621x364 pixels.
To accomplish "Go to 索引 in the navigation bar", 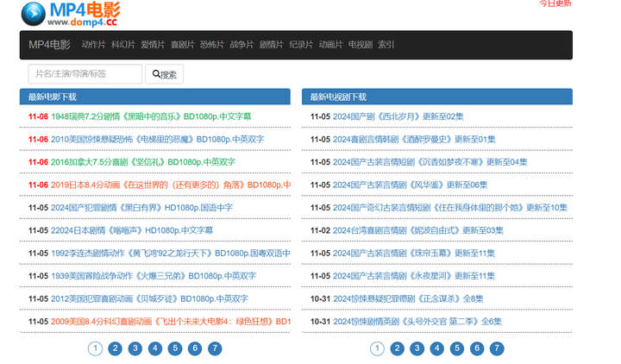I will tap(386, 45).
